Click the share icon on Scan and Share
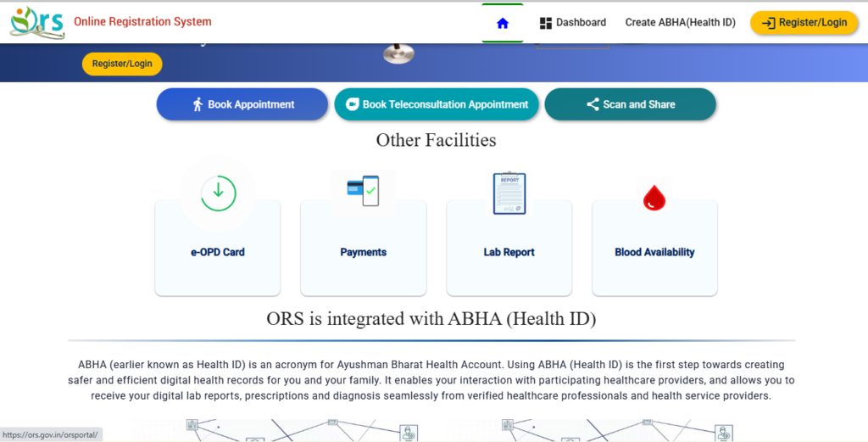The image size is (868, 442). click(593, 104)
